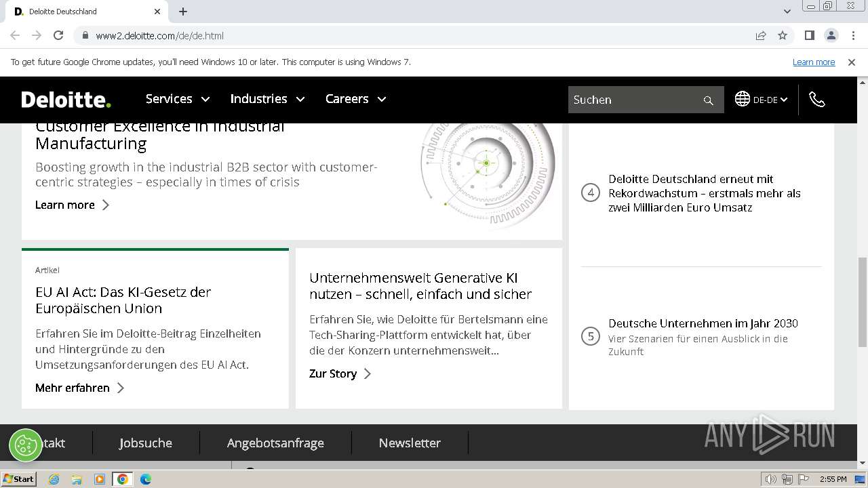
Task: Open EU AI Act article title
Action: (x=123, y=300)
